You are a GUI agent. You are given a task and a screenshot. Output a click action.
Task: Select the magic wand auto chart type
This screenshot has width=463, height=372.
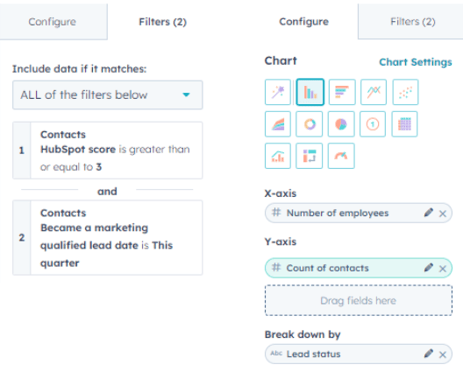[x=278, y=92]
